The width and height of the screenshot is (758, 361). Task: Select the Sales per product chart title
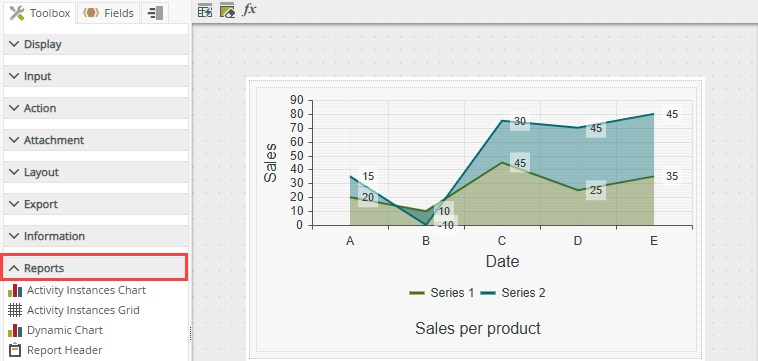tap(478, 329)
